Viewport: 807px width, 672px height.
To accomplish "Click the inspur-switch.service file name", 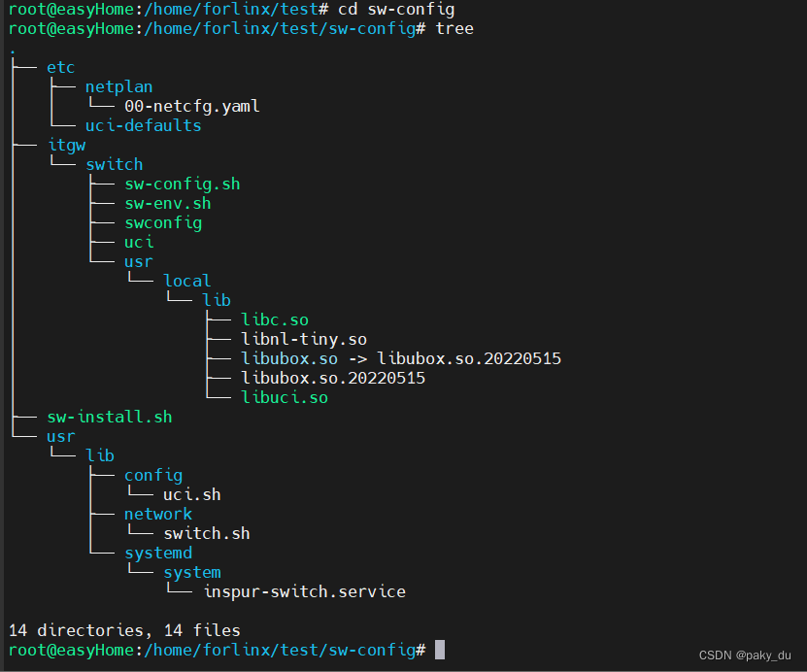I will [304, 591].
